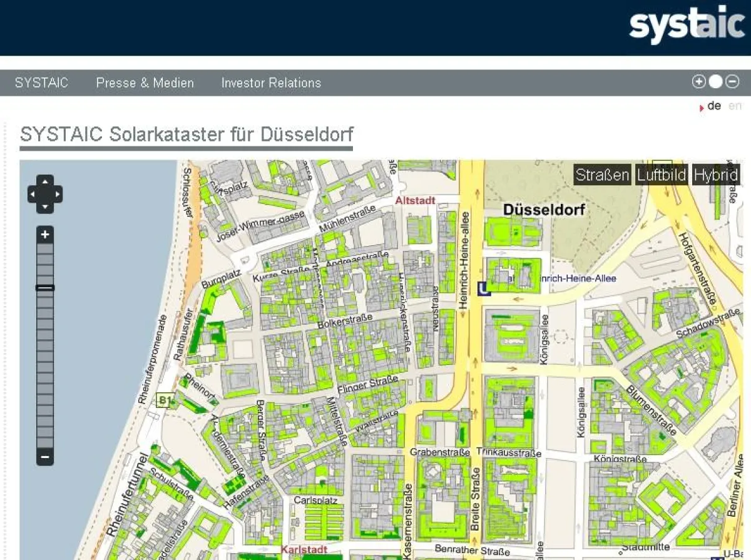
Task: Click the zoom slider handle
Action: 45,287
